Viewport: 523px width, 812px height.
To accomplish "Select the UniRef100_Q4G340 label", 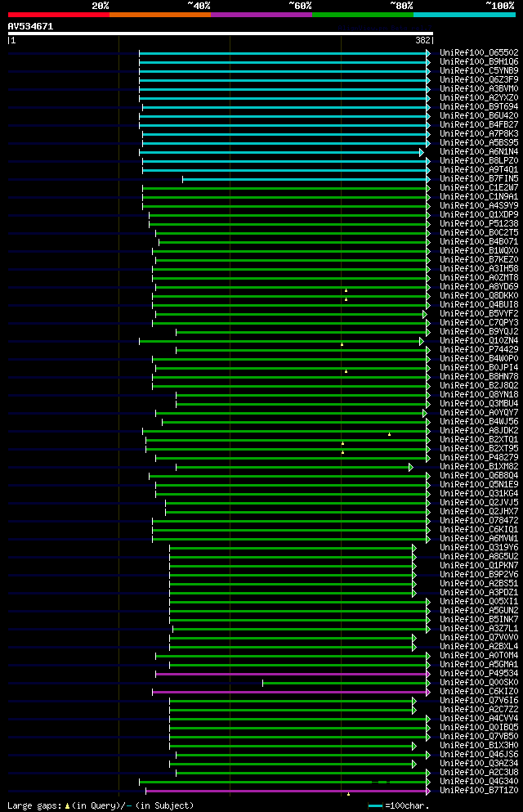I will point(479,782).
